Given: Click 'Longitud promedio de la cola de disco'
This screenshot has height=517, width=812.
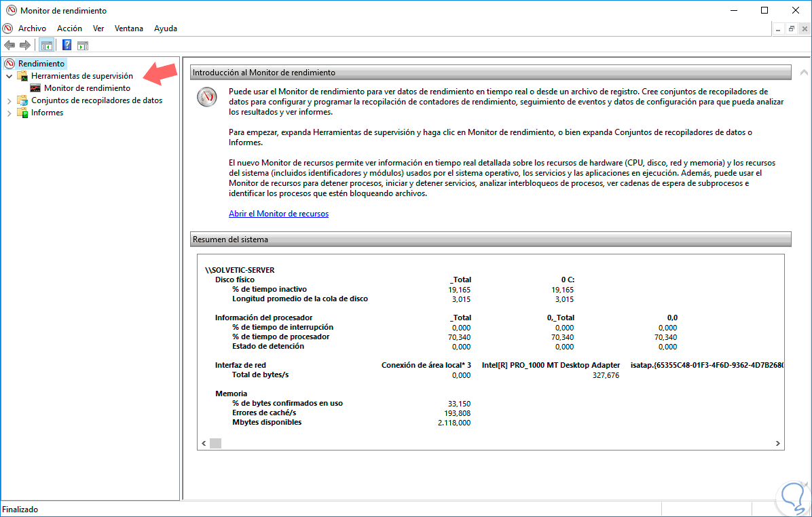Looking at the screenshot, I should click(300, 299).
